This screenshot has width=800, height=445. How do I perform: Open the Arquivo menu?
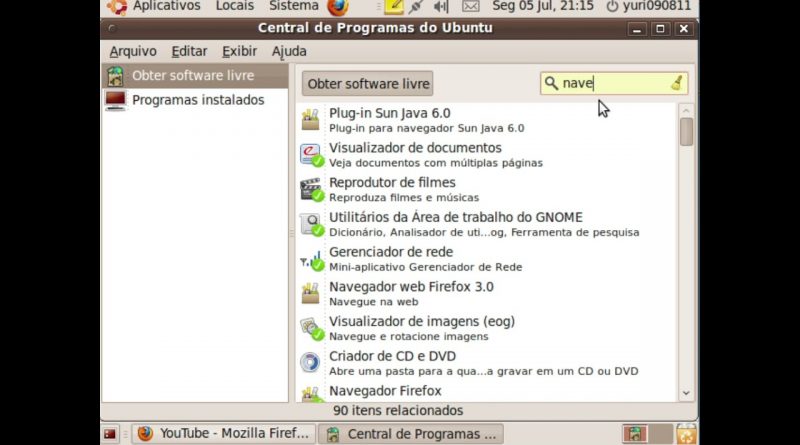133,51
